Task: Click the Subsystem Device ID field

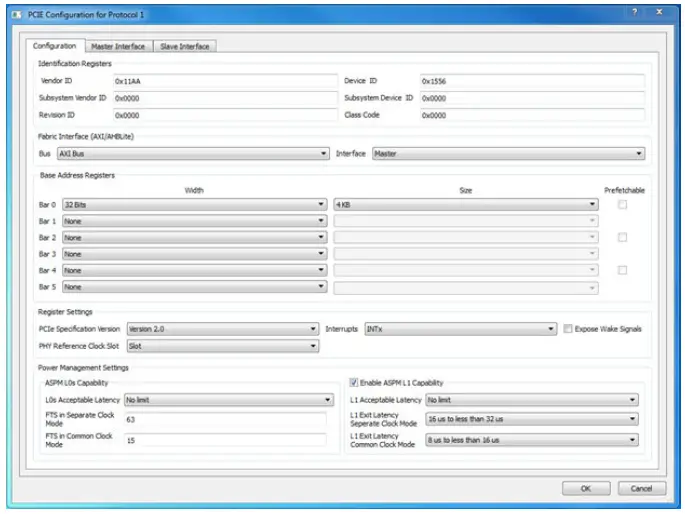Action: [x=532, y=98]
